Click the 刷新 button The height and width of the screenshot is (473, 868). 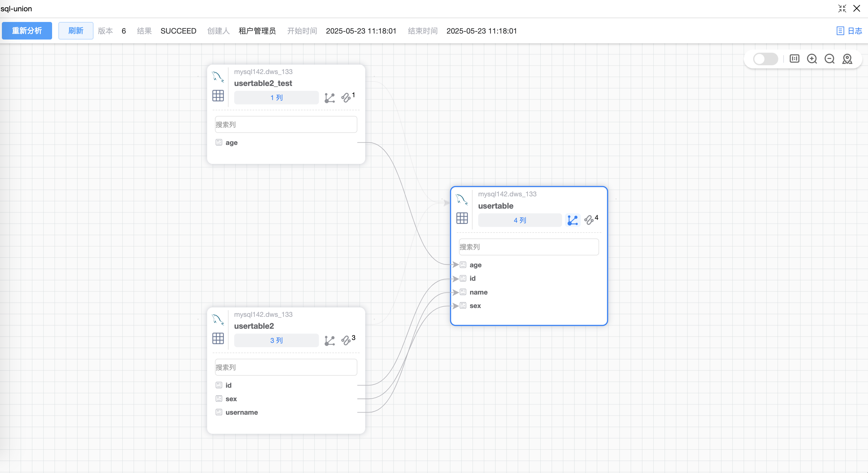click(x=76, y=31)
